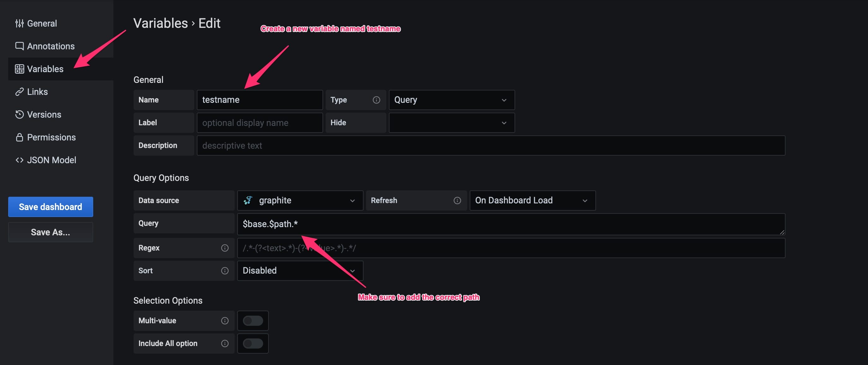Focus the Query text box with $base.$path.*
The width and height of the screenshot is (868, 365).
(510, 224)
